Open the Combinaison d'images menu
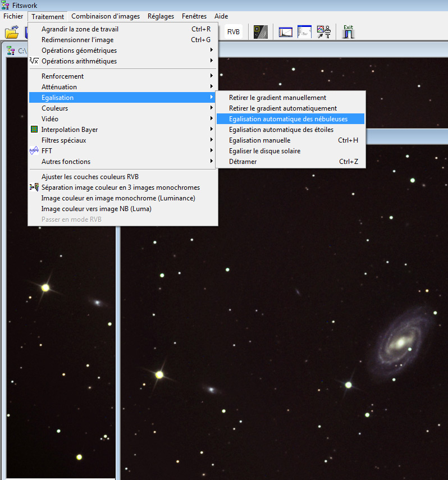Viewport: 448px width, 480px height. (x=106, y=16)
